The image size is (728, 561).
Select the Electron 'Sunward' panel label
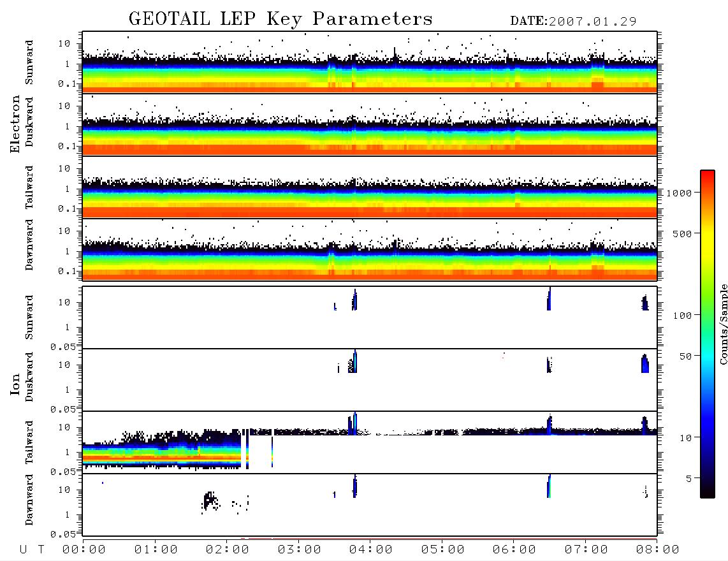pyautogui.click(x=29, y=62)
